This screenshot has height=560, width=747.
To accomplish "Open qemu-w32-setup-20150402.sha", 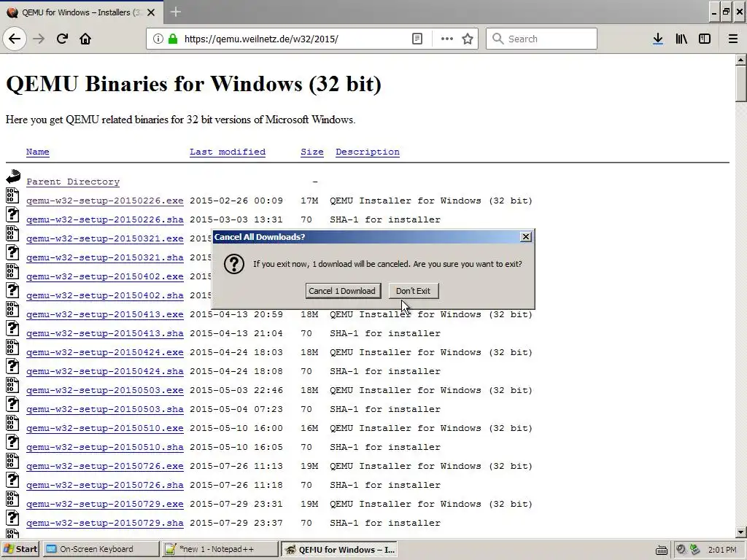I will pyautogui.click(x=105, y=295).
